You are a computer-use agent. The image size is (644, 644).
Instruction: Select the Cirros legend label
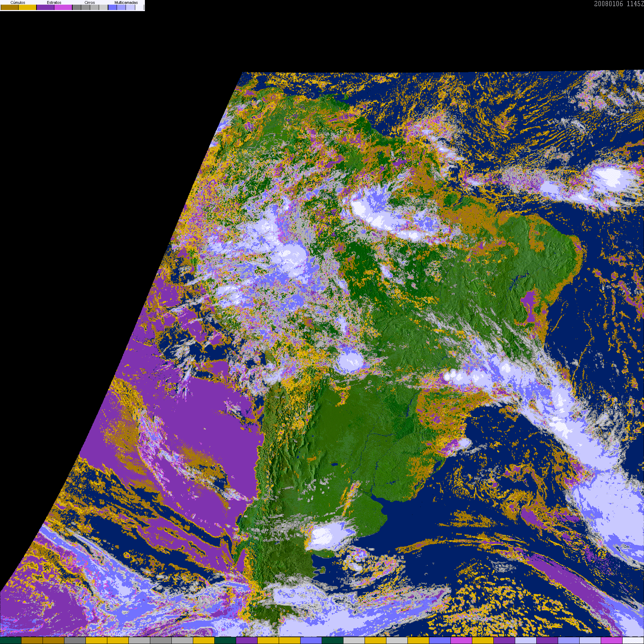tap(89, 3)
